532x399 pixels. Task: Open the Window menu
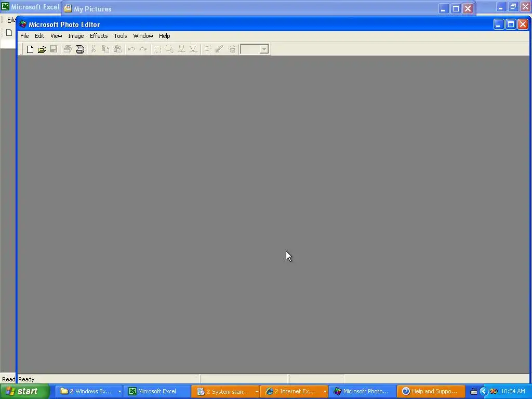pyautogui.click(x=143, y=36)
